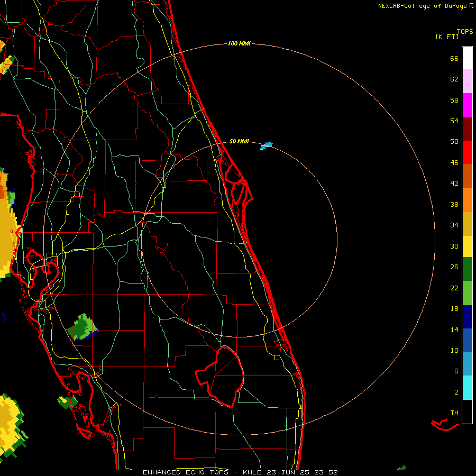476x476 pixels.
Task: Click the ENHANCED ECHO TOPS caption text
Action: click(x=188, y=472)
